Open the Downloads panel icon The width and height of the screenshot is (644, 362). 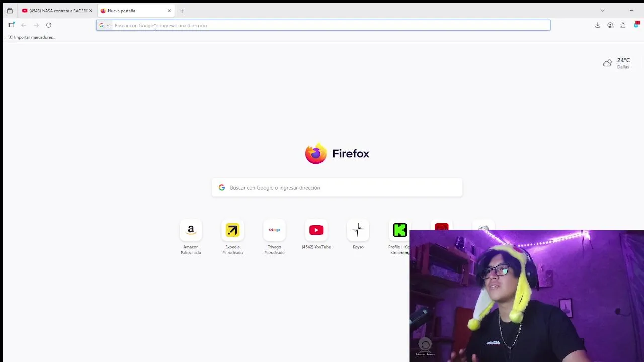click(597, 25)
